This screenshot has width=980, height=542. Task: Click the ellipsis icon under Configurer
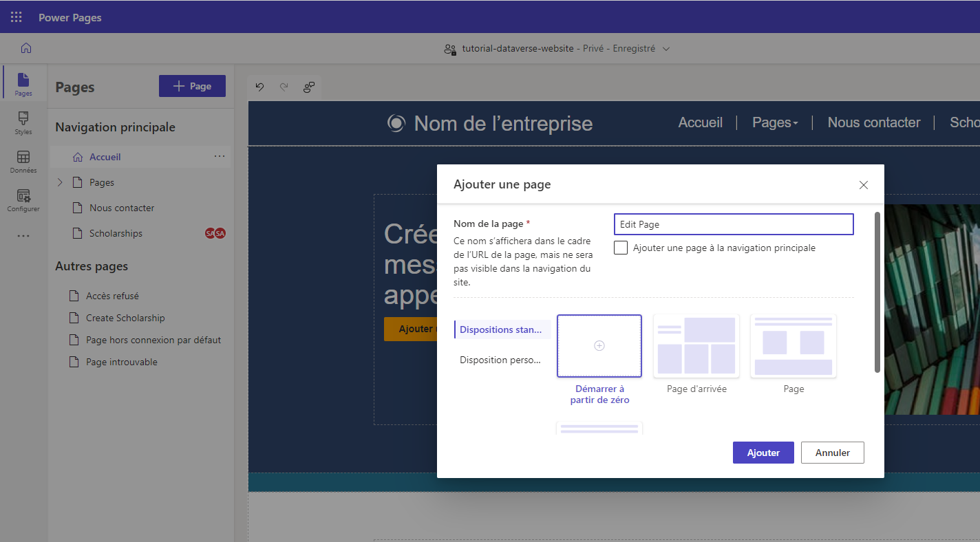tap(23, 235)
